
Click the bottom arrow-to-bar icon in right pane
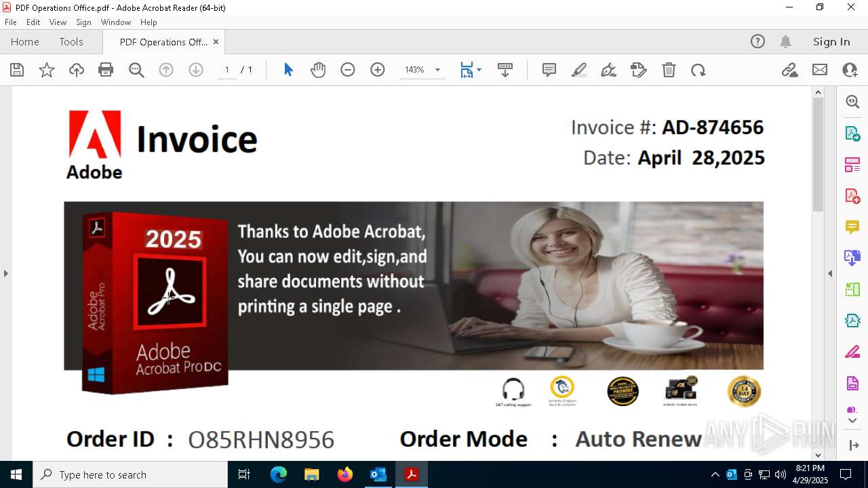point(854,445)
